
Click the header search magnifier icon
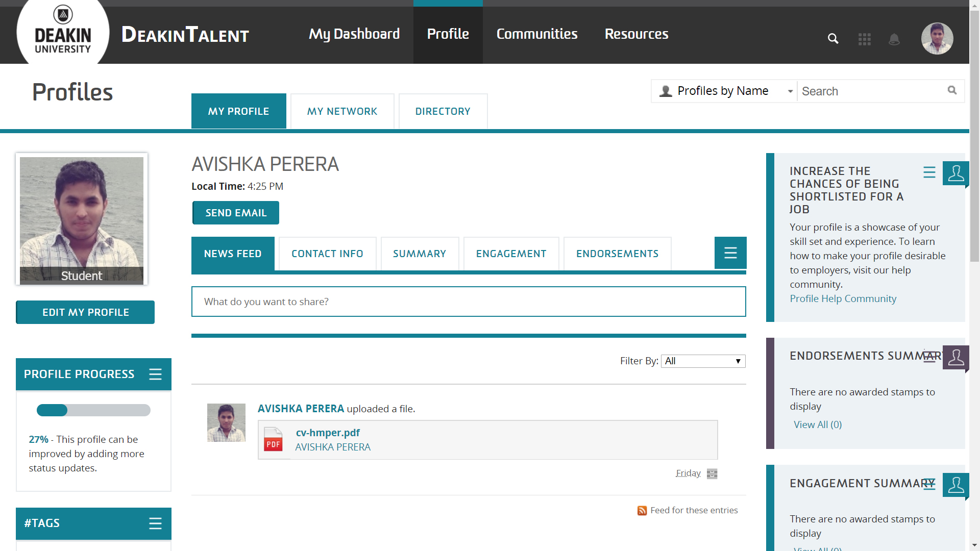coord(833,39)
